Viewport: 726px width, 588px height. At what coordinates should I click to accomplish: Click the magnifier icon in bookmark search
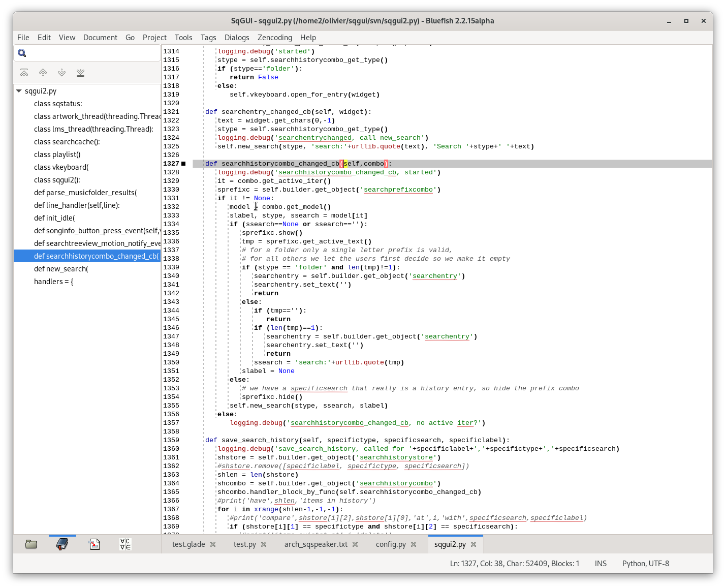point(22,53)
